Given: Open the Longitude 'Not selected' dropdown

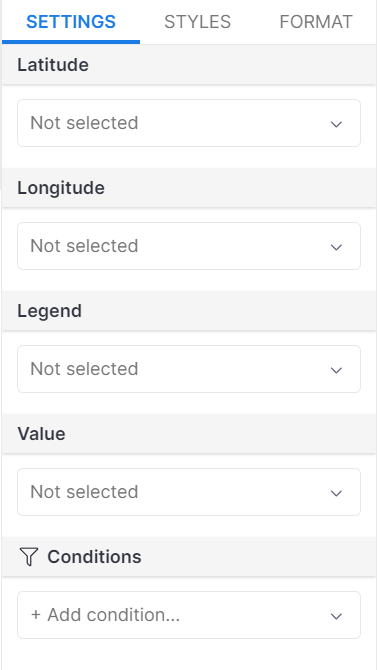Looking at the screenshot, I should click(189, 246).
